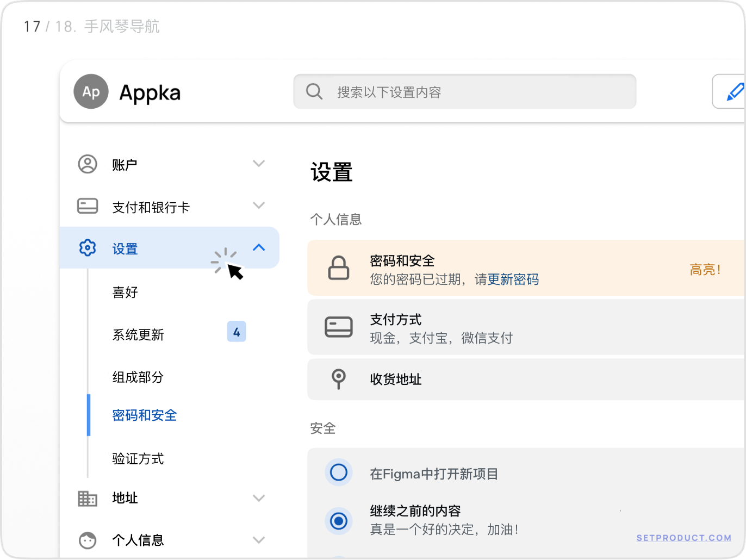The image size is (746, 560).
Task: Expand the 个人信息 sidebar chevron
Action: [x=259, y=540]
